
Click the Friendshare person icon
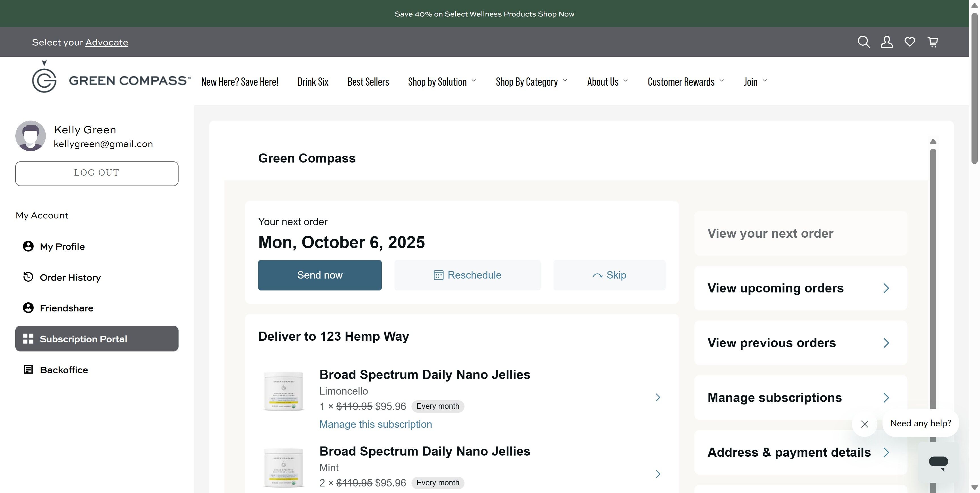(28, 308)
